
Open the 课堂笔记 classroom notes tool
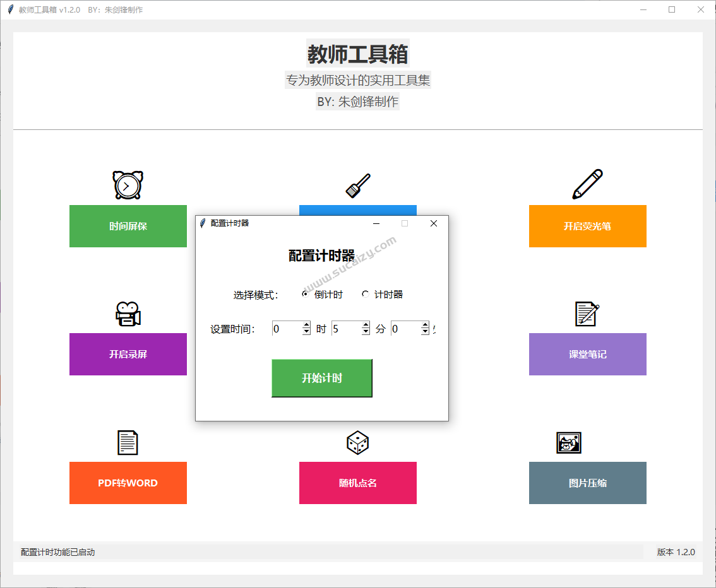pos(587,355)
